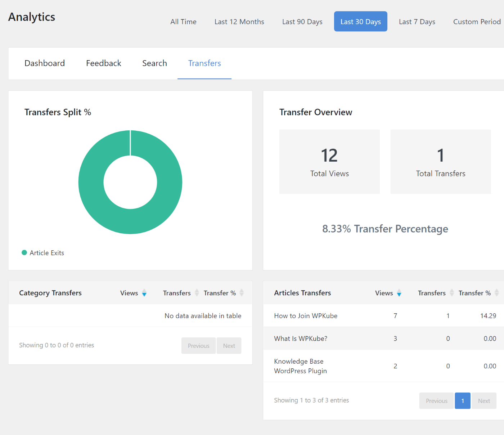Select the Transfers tab
Viewport: 504px width, 435px height.
[204, 63]
